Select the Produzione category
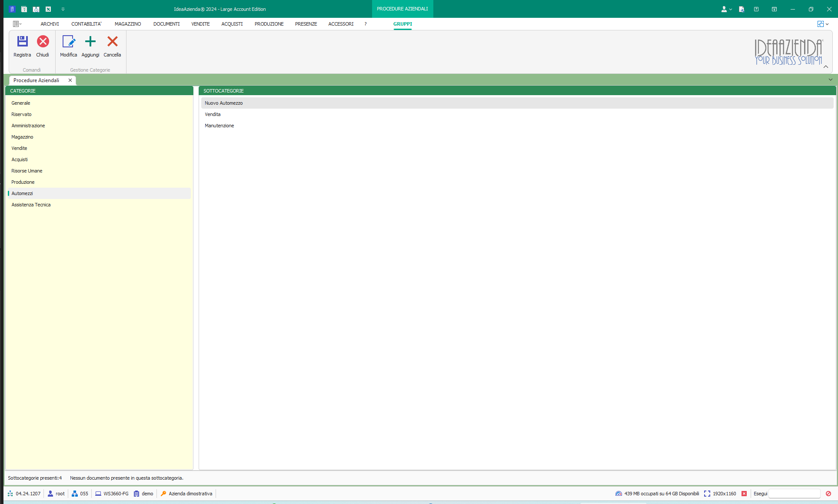The height and width of the screenshot is (504, 838). pyautogui.click(x=99, y=182)
